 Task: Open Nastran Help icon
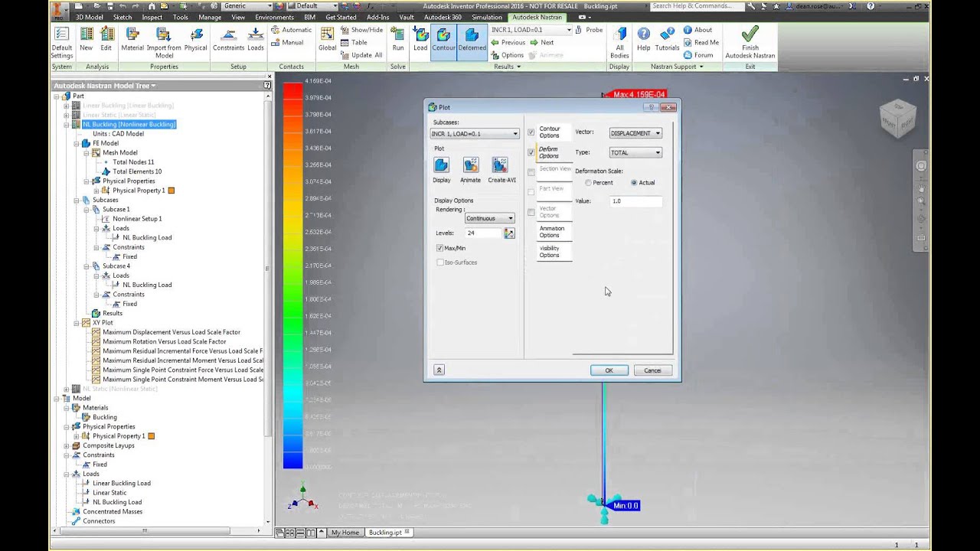click(x=644, y=40)
